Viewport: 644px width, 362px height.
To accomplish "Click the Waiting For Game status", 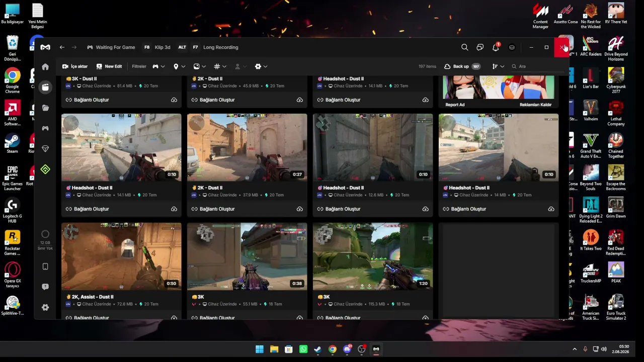I will pos(111,47).
